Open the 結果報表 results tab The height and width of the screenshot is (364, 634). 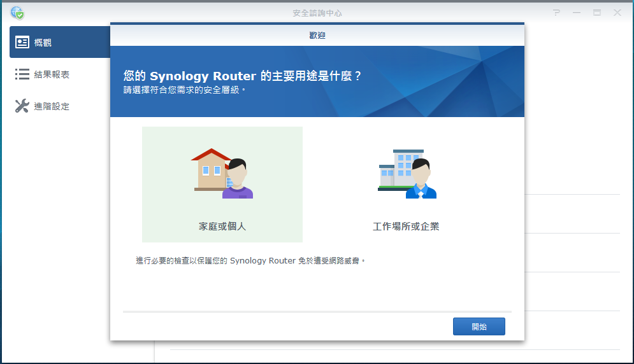point(60,74)
